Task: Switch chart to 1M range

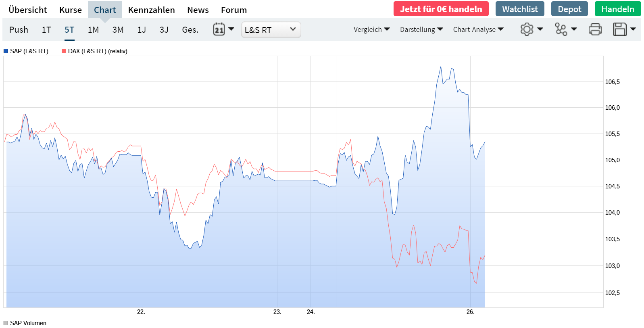Action: click(x=93, y=30)
